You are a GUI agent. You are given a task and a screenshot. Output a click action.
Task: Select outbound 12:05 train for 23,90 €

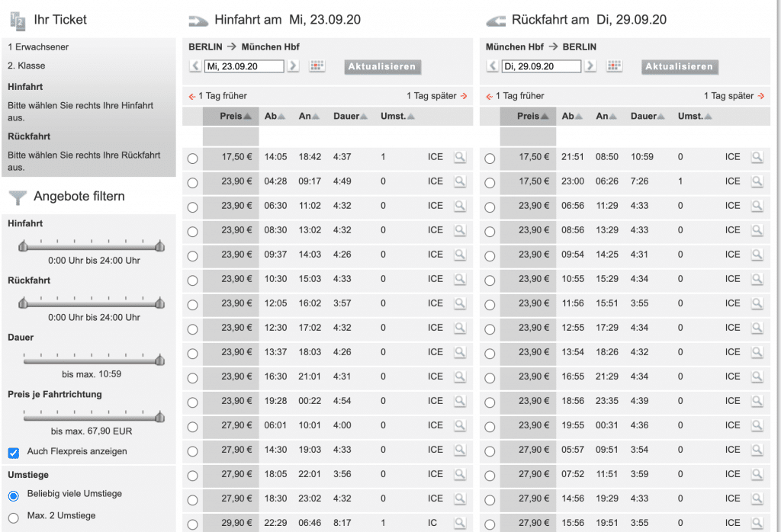point(192,304)
